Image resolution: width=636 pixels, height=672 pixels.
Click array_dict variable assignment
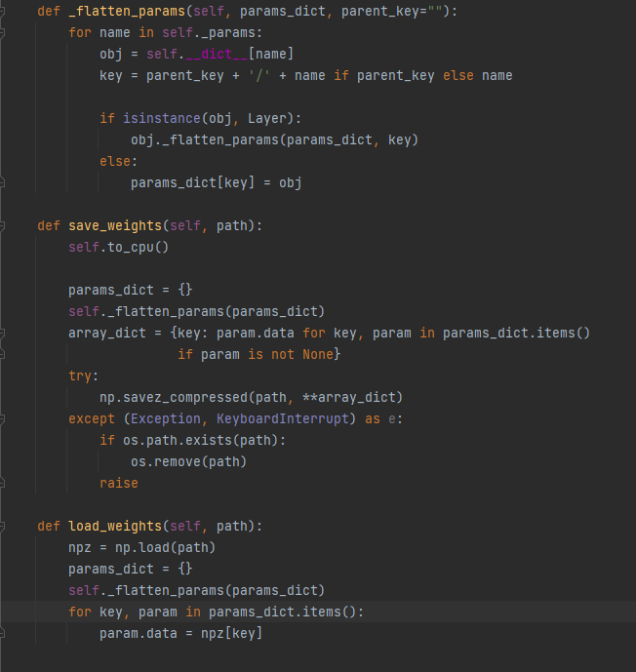click(x=107, y=333)
